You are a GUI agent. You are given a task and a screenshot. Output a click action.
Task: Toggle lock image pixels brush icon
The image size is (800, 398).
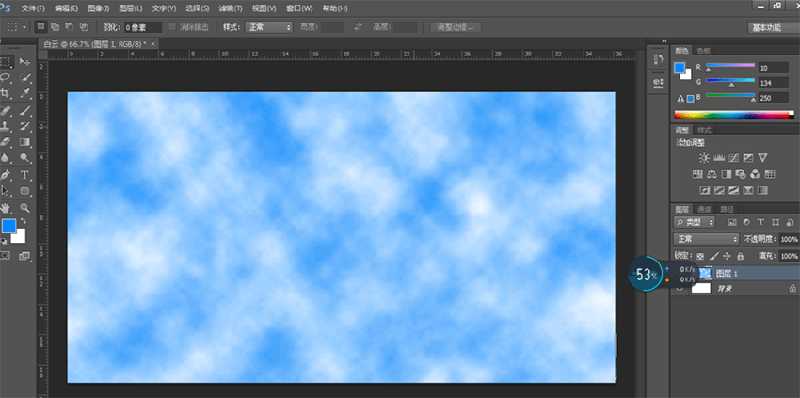(x=715, y=256)
